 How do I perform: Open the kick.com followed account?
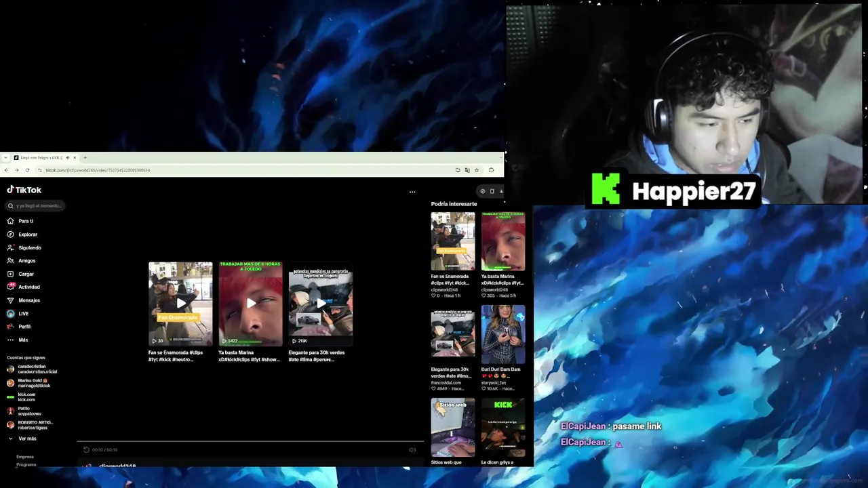(21, 396)
